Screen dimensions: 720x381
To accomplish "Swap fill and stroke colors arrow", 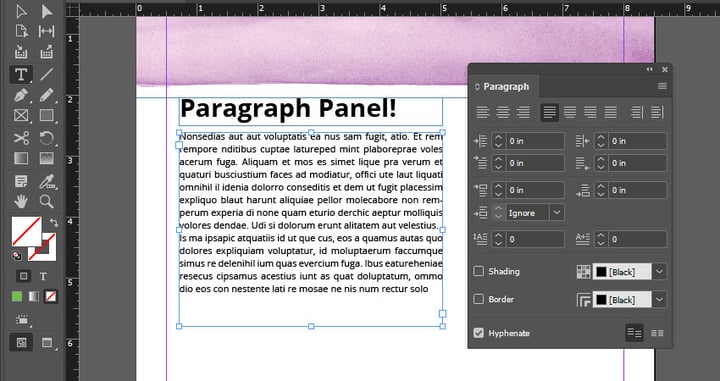I will point(54,223).
